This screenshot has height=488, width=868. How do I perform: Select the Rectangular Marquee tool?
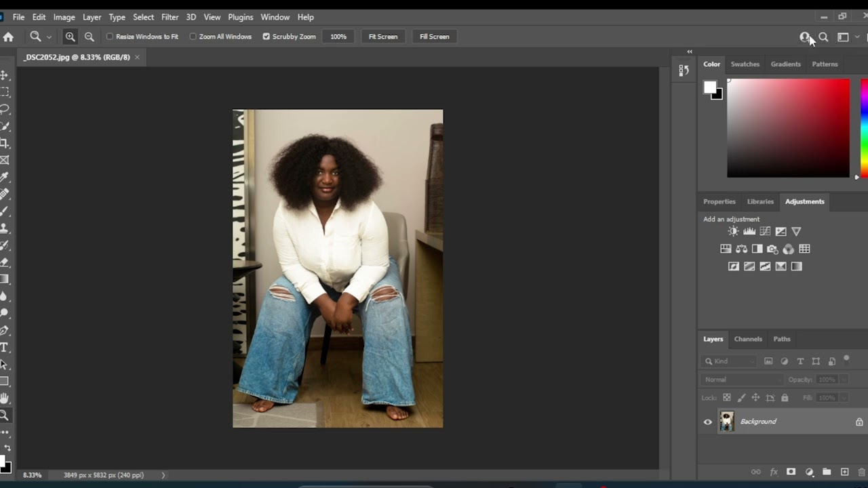tap(4, 92)
